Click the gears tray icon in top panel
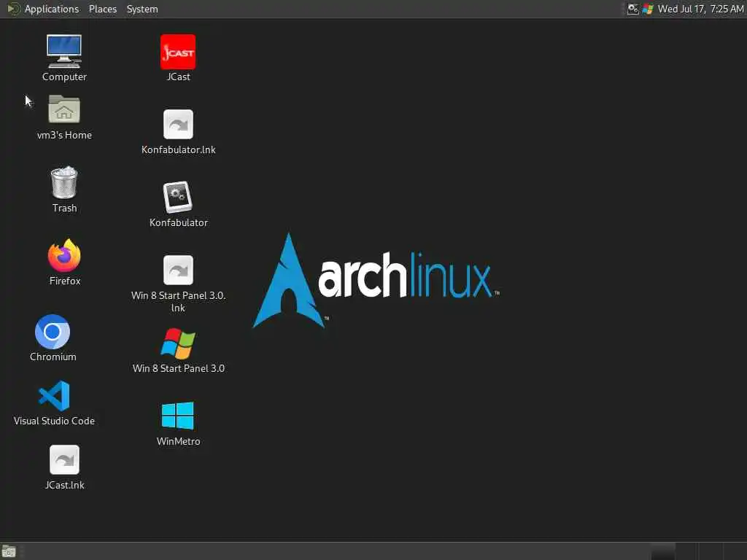The image size is (747, 560). [x=632, y=9]
